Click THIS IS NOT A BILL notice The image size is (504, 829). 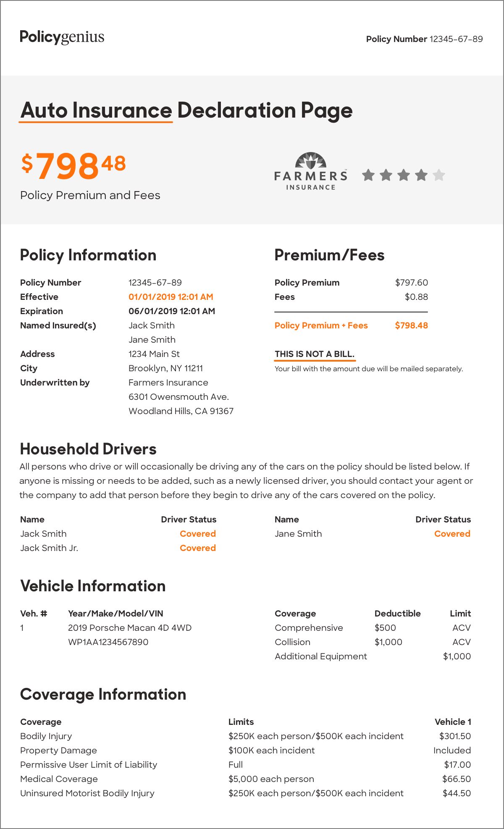coord(315,354)
